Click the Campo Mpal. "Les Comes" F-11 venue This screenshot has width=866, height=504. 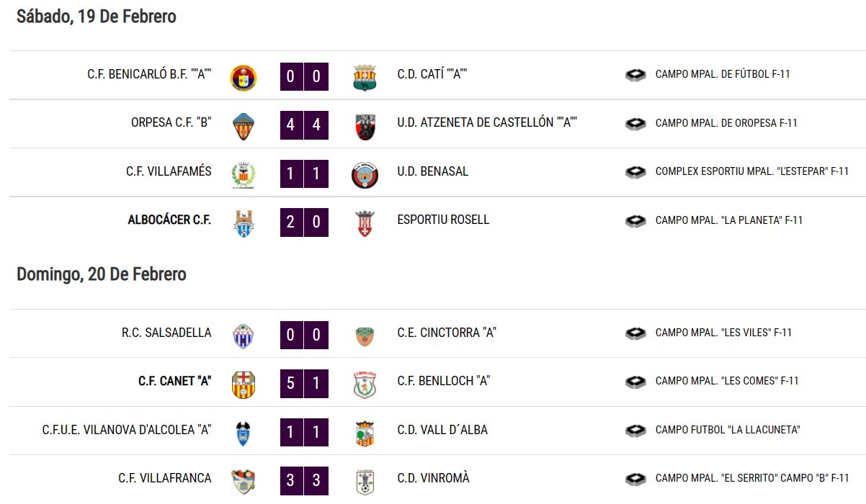click(727, 381)
